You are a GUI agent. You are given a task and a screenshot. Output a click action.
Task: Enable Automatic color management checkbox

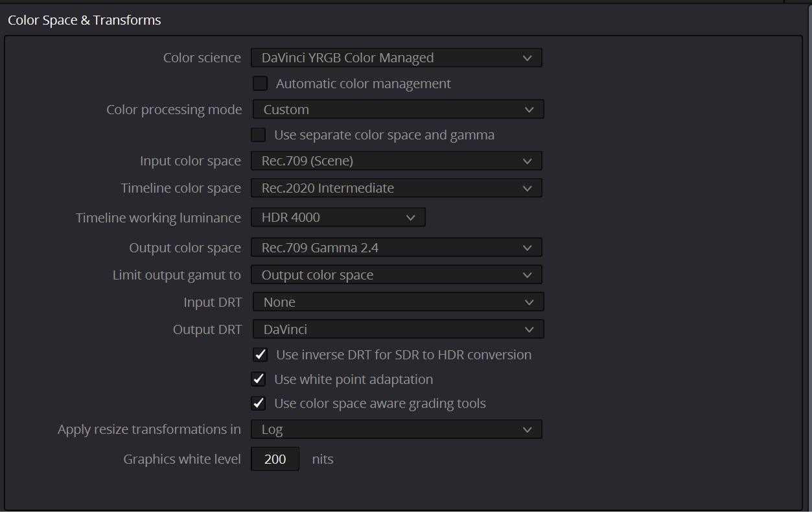pos(260,84)
